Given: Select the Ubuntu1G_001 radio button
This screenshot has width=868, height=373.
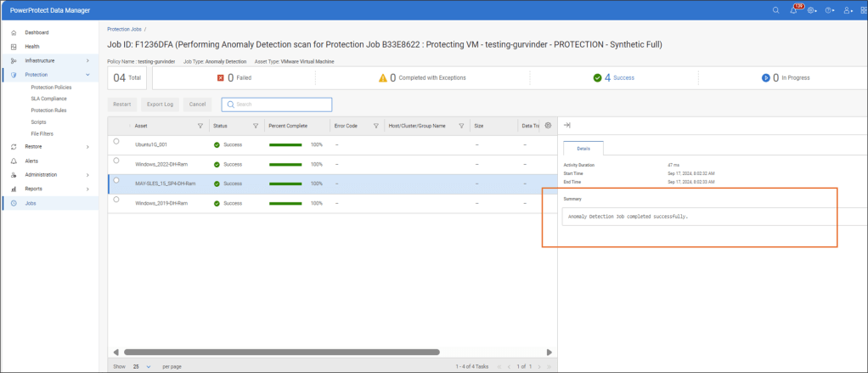Looking at the screenshot, I should click(116, 142).
